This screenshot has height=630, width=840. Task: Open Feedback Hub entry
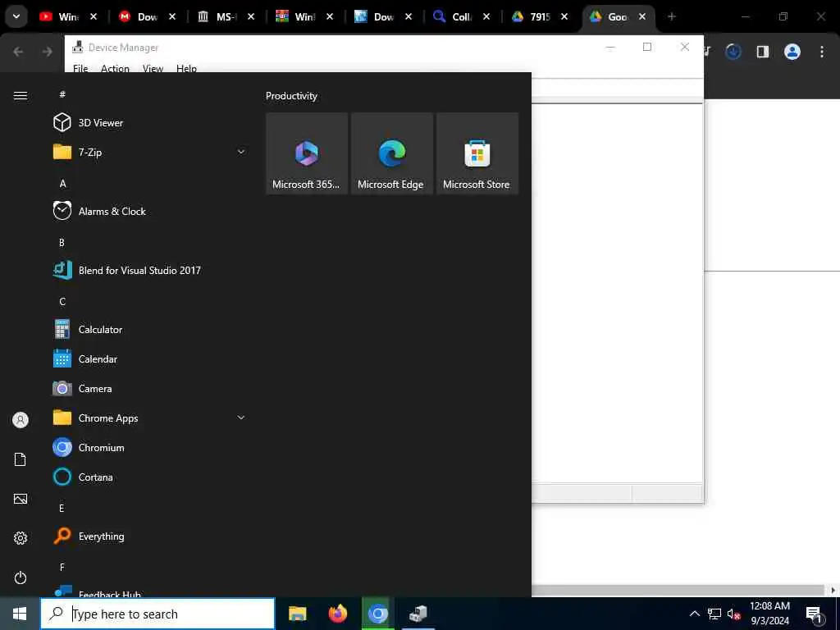pos(150,591)
